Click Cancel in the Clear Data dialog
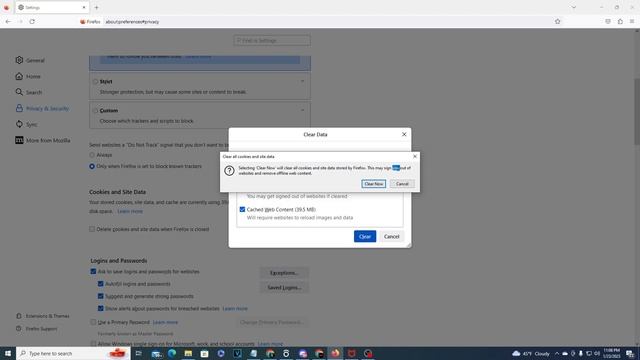 [x=391, y=236]
